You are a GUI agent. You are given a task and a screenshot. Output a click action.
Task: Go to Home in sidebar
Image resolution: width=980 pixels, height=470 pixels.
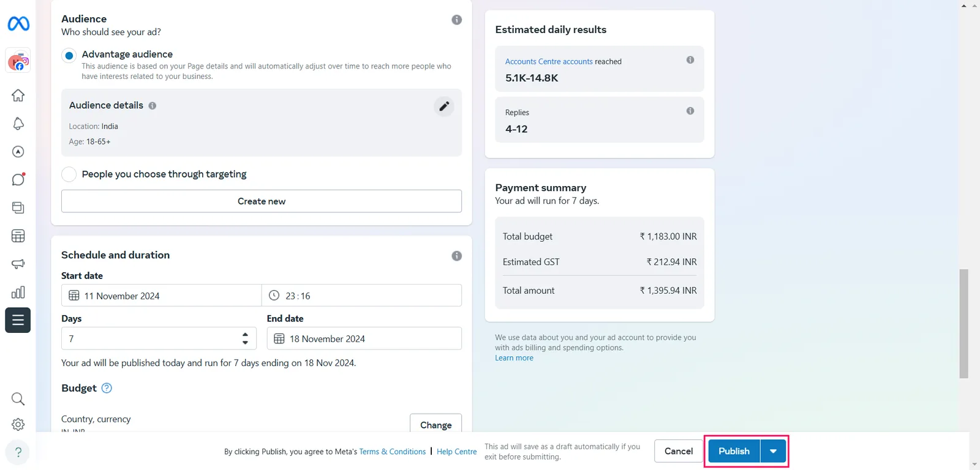[x=18, y=95]
